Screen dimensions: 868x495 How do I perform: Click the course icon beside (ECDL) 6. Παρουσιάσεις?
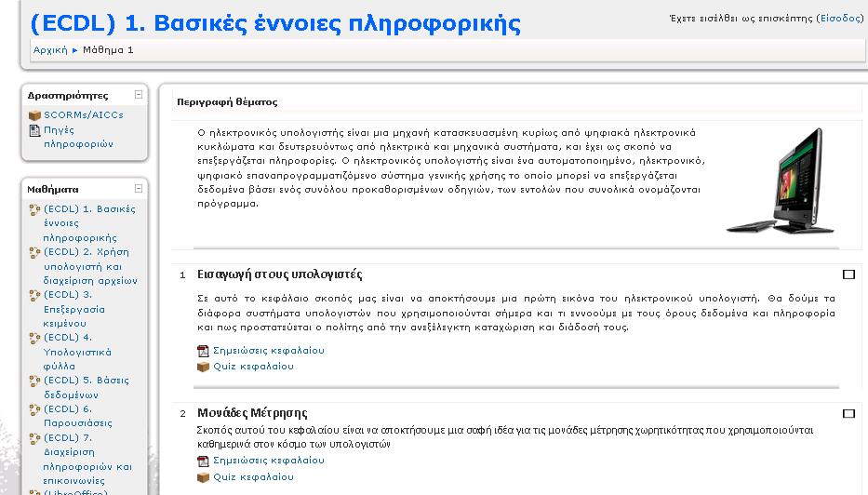pyautogui.click(x=34, y=409)
